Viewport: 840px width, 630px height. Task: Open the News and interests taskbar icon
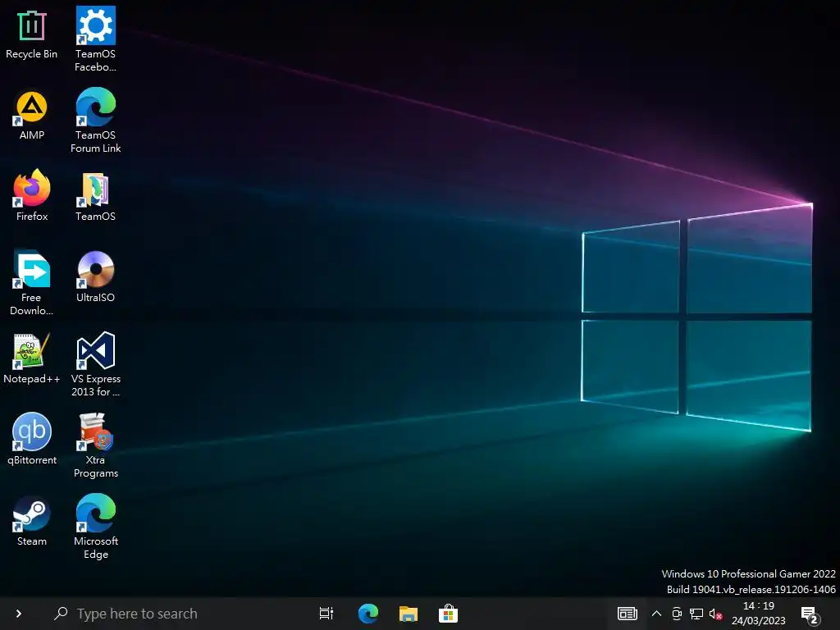pos(628,614)
